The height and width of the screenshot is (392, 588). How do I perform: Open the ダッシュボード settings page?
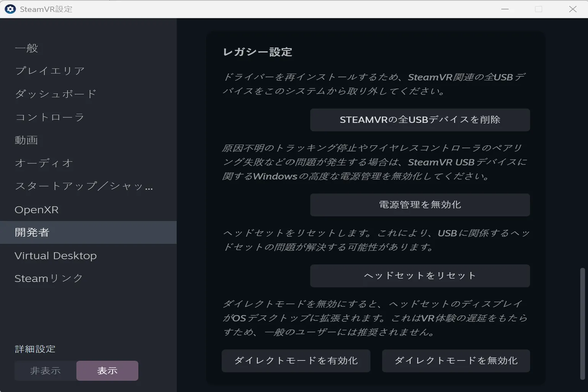55,94
